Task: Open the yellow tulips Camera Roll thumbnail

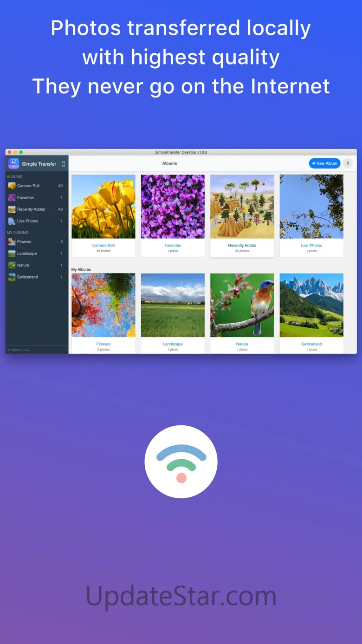Action: click(x=103, y=207)
